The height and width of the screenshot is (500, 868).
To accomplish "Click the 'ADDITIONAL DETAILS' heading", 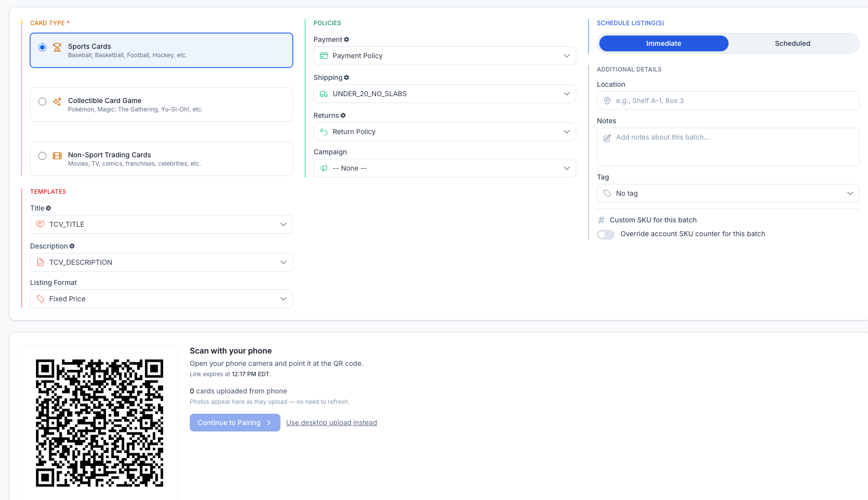I will (629, 70).
